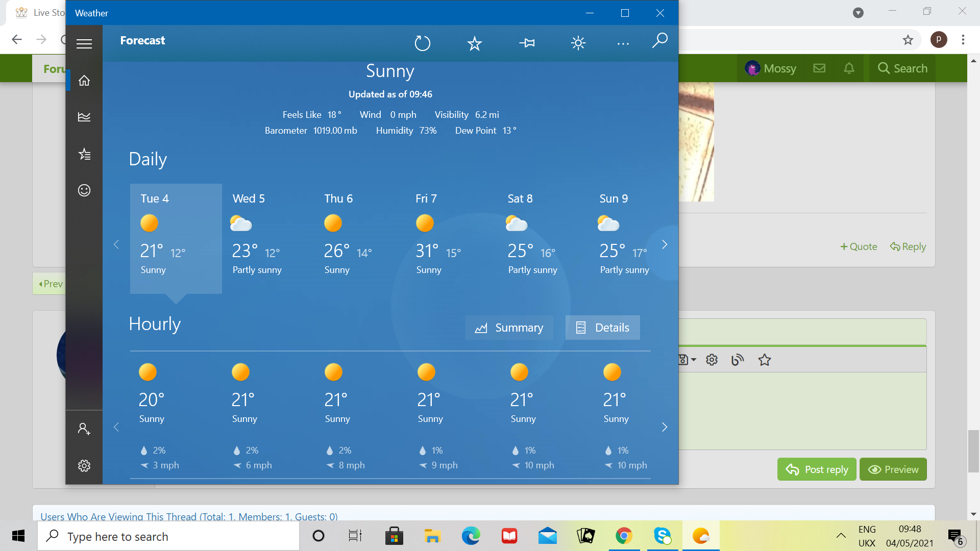Select Fri 7 daily forecast

pos(452,238)
